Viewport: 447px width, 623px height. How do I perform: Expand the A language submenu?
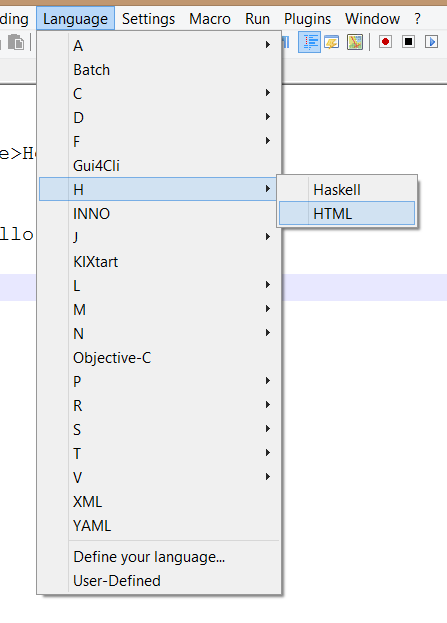[x=159, y=45]
